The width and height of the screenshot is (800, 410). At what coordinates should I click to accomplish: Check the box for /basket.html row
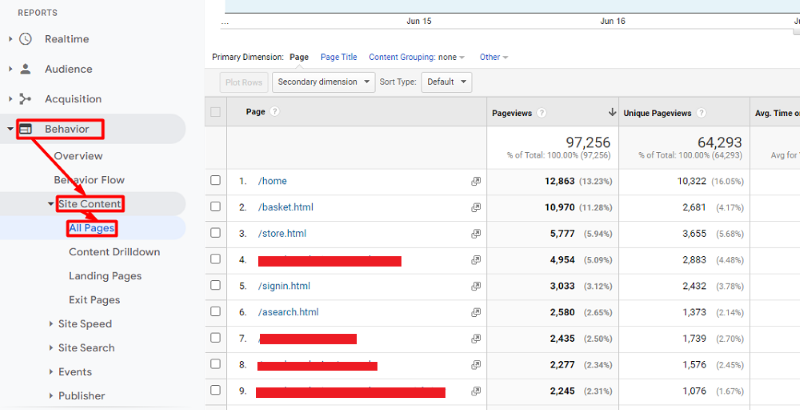(x=215, y=206)
